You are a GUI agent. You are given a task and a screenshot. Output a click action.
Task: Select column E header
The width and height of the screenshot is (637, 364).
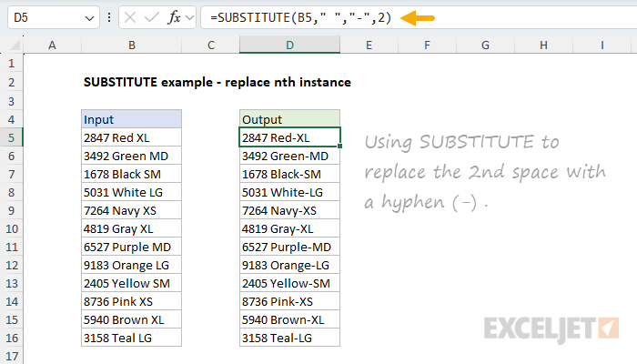click(369, 45)
